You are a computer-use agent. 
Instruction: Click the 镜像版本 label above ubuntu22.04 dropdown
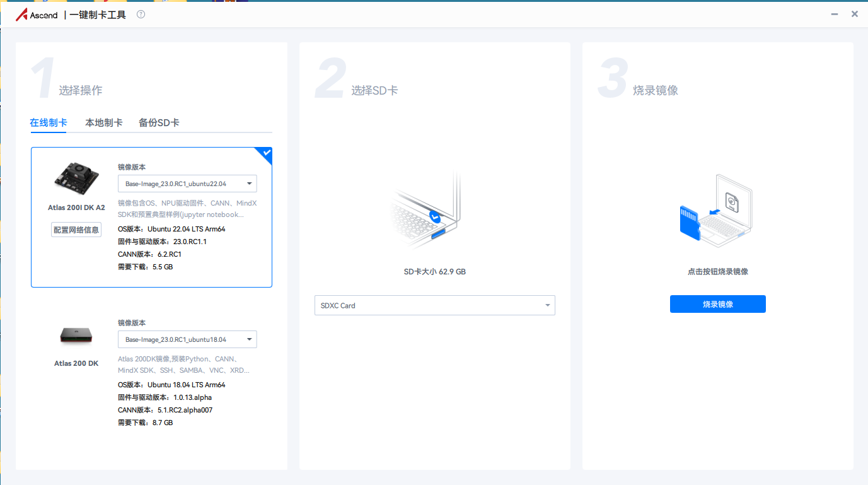132,167
